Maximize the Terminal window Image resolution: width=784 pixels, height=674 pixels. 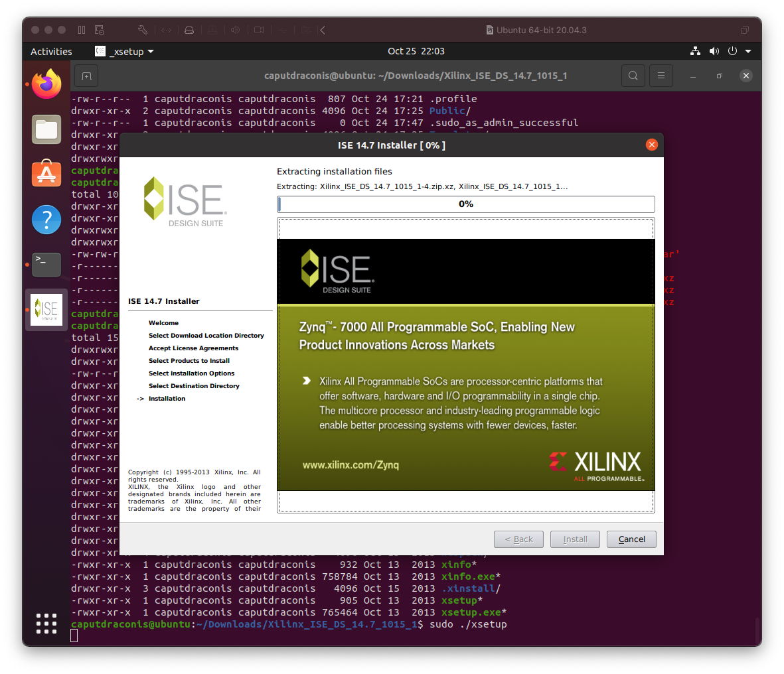[x=719, y=76]
